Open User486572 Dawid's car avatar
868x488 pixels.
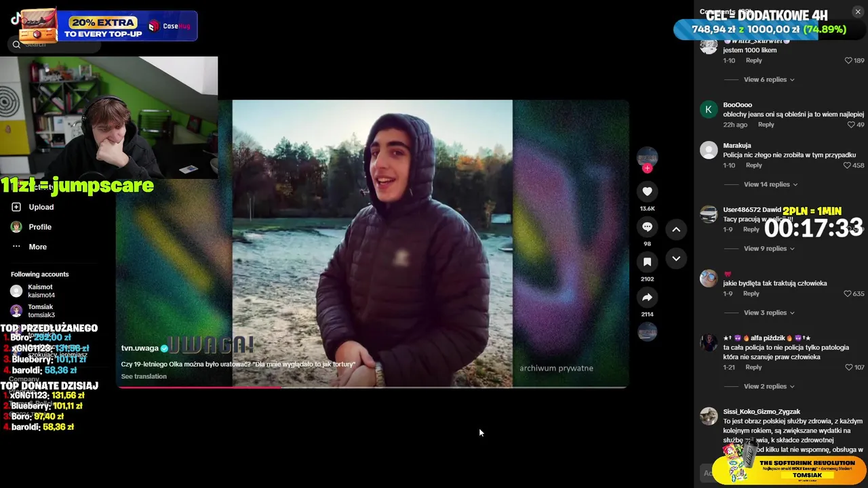(709, 214)
